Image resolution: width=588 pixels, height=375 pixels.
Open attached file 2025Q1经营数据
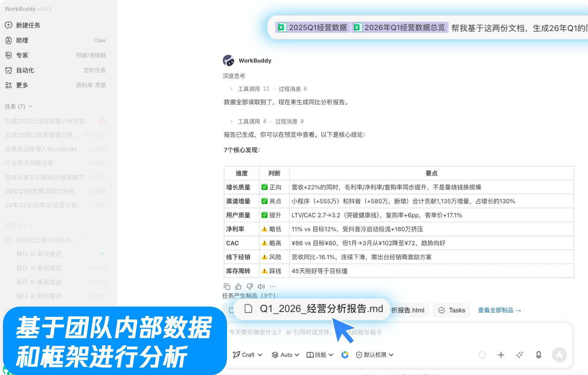point(313,27)
